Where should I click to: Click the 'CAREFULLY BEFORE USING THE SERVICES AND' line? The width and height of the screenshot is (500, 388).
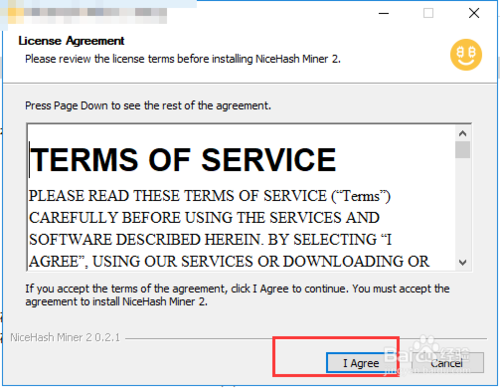(204, 218)
